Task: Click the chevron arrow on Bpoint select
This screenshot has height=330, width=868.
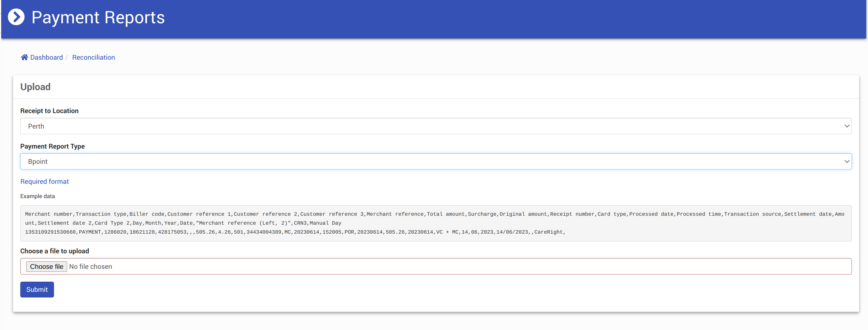Action: point(847,161)
